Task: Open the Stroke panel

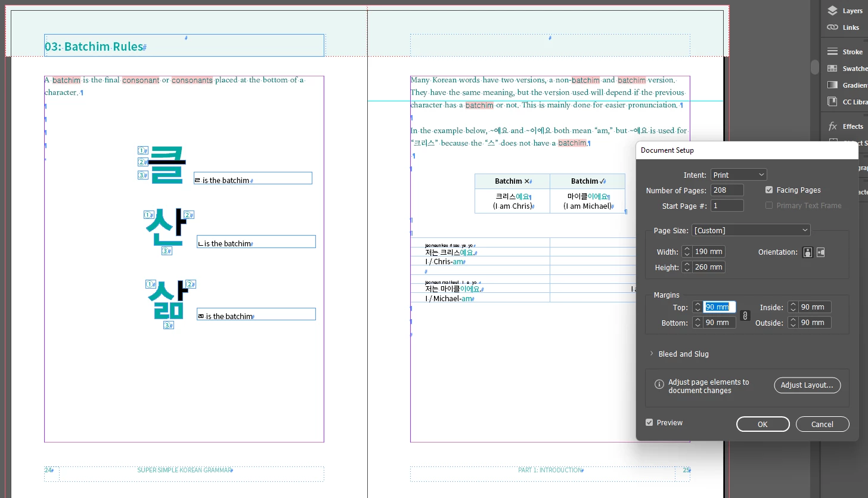Action: (845, 52)
